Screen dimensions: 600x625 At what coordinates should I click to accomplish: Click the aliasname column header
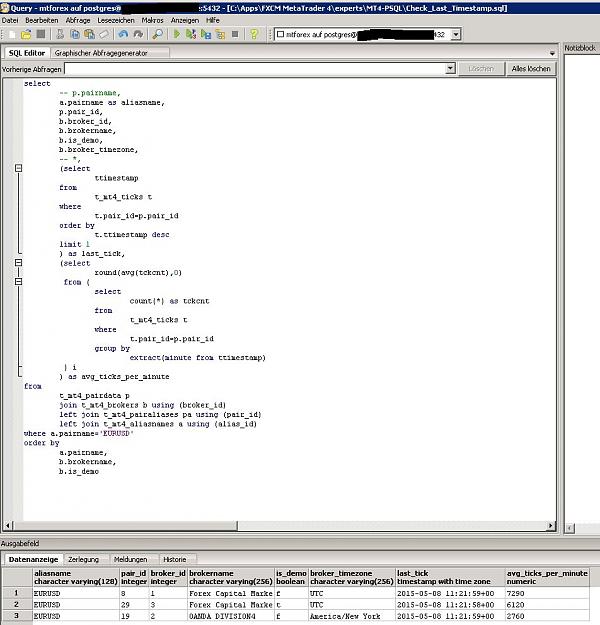tap(76, 577)
